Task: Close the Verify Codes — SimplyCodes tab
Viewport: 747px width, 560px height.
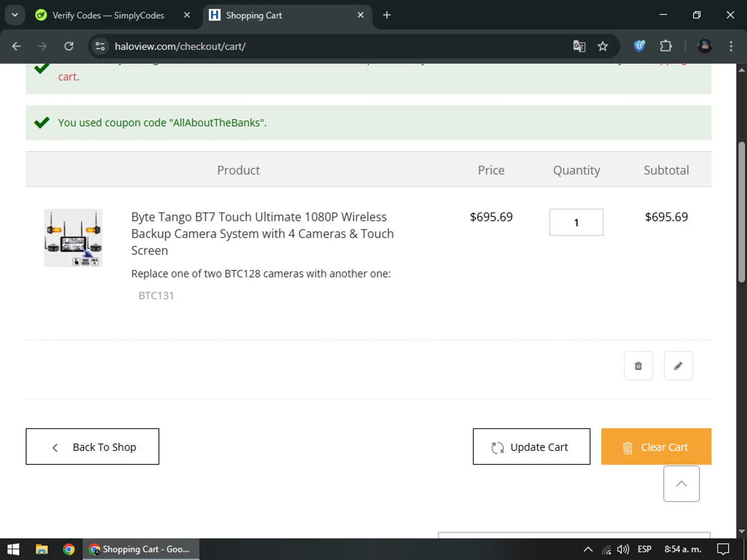Action: (187, 15)
